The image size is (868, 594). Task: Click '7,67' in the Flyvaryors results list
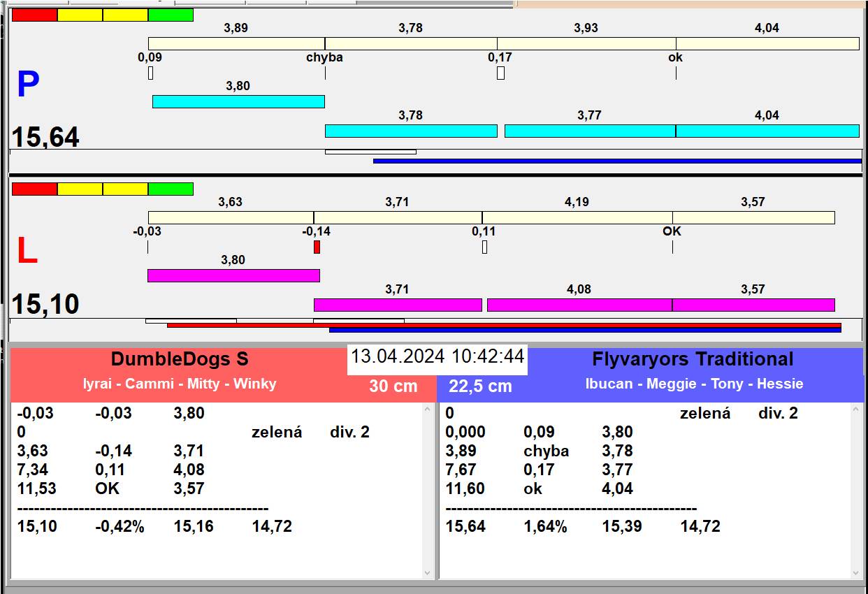(461, 470)
